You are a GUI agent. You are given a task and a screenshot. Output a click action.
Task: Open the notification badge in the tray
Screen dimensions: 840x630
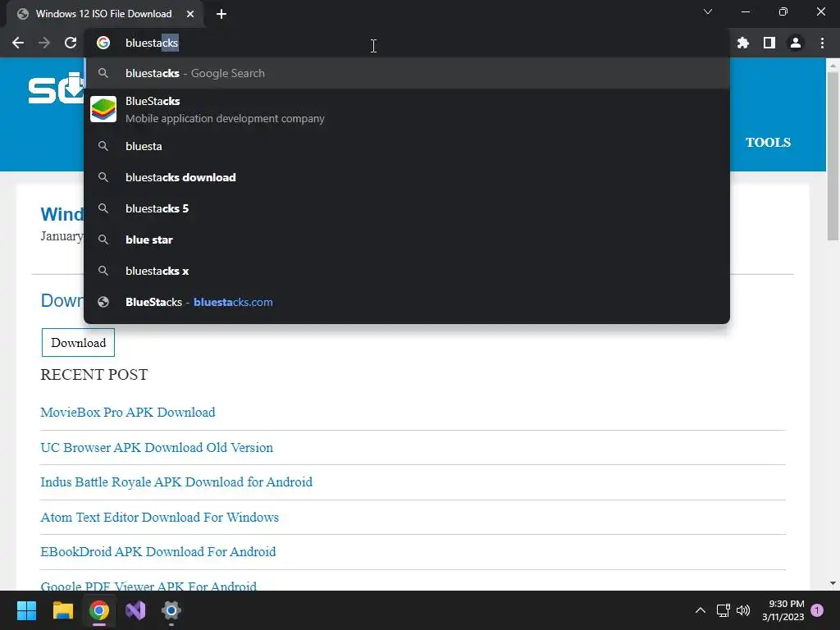(817, 610)
